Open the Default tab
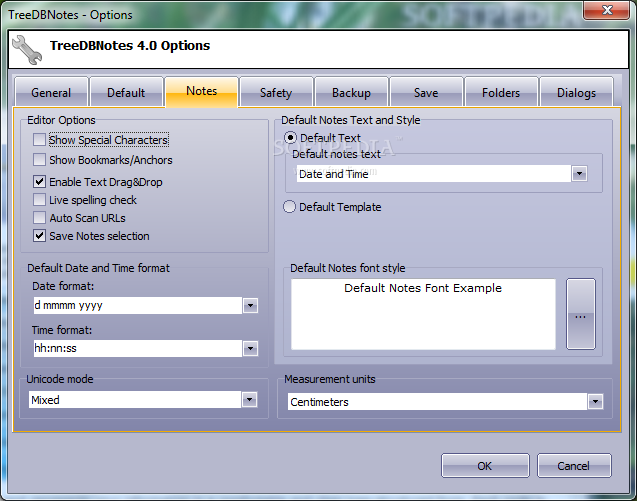637x501 pixels. tap(126, 92)
